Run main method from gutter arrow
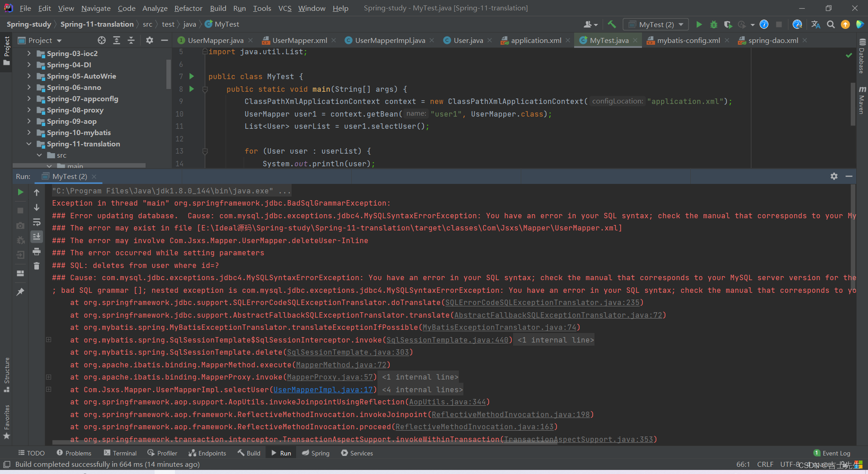 192,89
